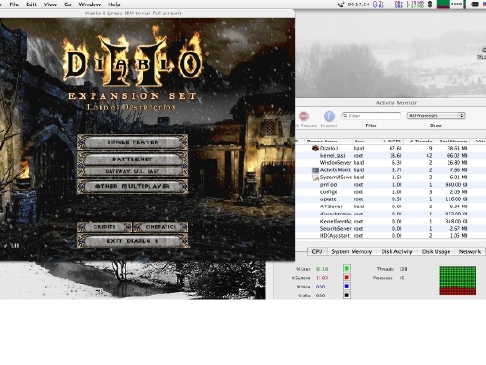Select the KernelEventAgent process row

(391, 221)
